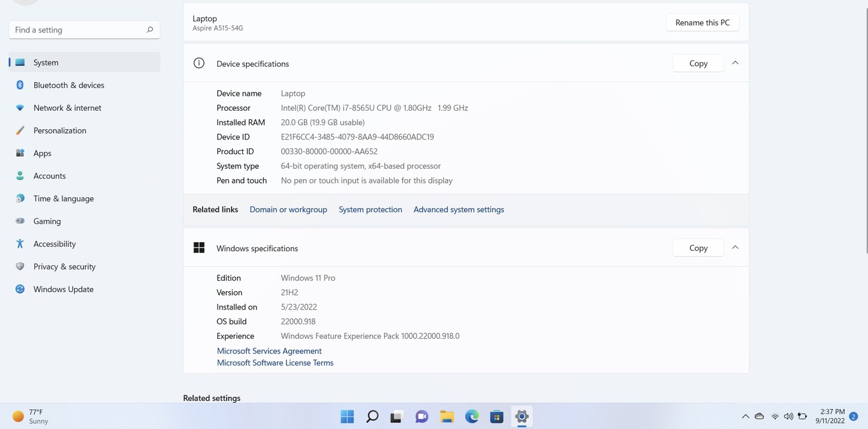The width and height of the screenshot is (868, 429).
Task: Click the Accessibility figure icon
Action: click(x=20, y=244)
